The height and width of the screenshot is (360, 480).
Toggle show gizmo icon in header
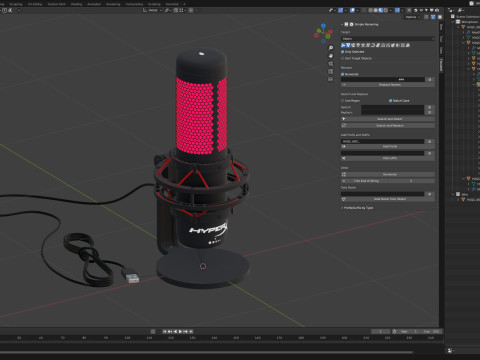point(340,10)
